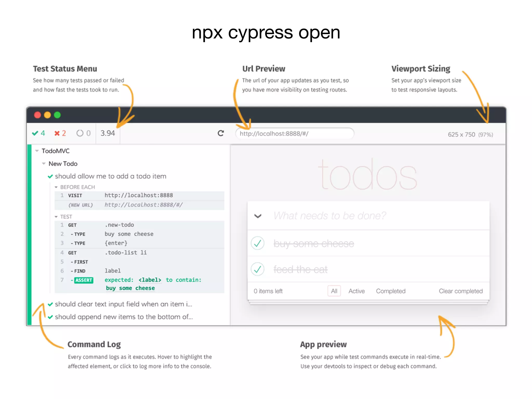The image size is (532, 399).
Task: Click Clear completed link
Action: 461,291
